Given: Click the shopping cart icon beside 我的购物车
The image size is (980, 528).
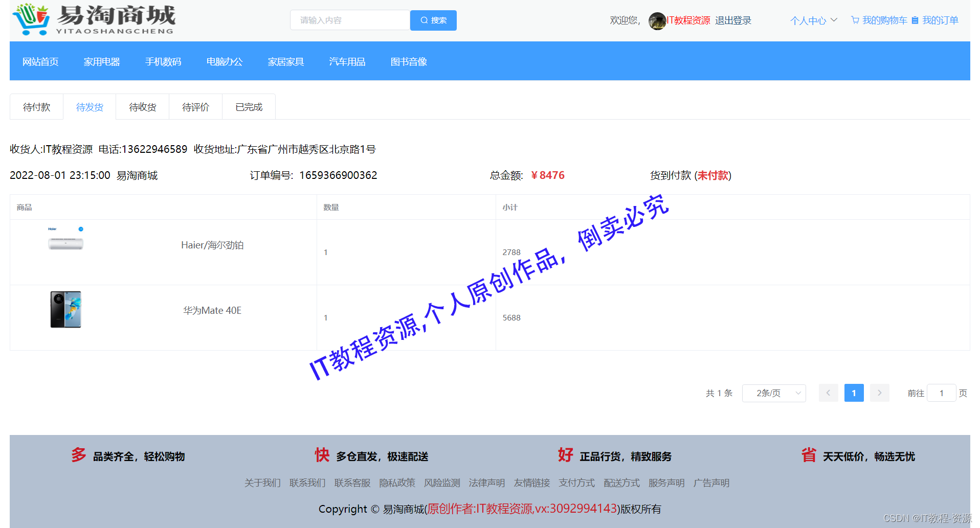Looking at the screenshot, I should click(855, 20).
